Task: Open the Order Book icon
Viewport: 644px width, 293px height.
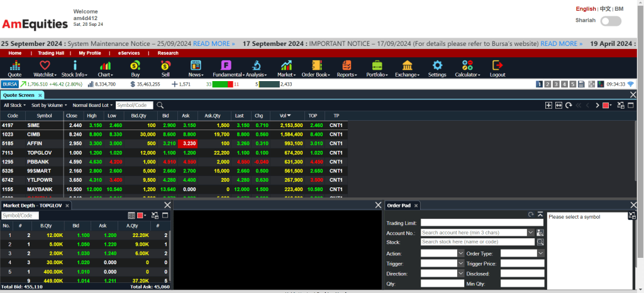Action: click(x=315, y=68)
